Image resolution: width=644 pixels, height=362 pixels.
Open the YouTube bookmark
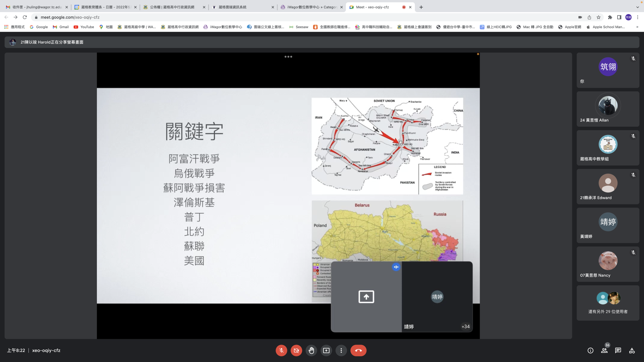[84, 27]
